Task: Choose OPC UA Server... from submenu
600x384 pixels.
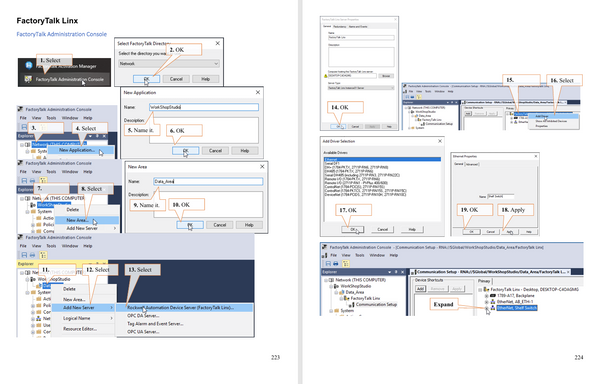Action: point(143,332)
